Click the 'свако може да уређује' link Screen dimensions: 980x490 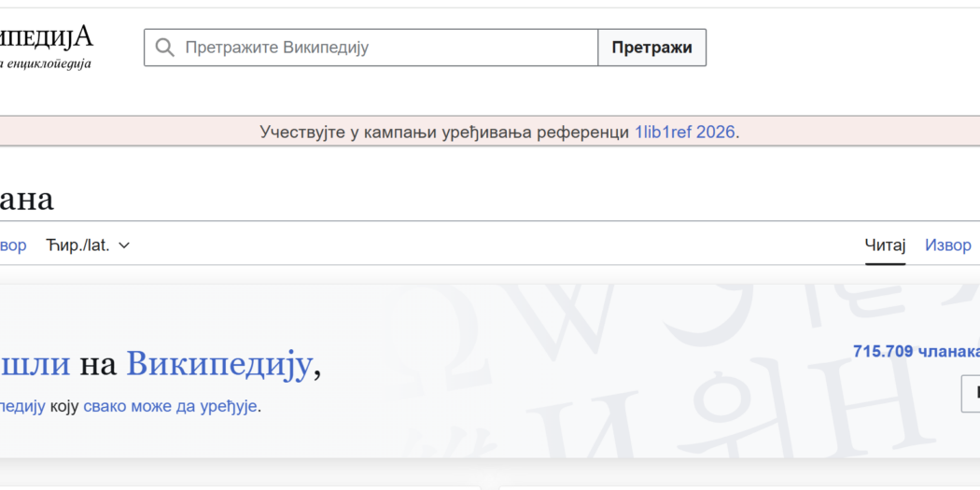point(170,407)
